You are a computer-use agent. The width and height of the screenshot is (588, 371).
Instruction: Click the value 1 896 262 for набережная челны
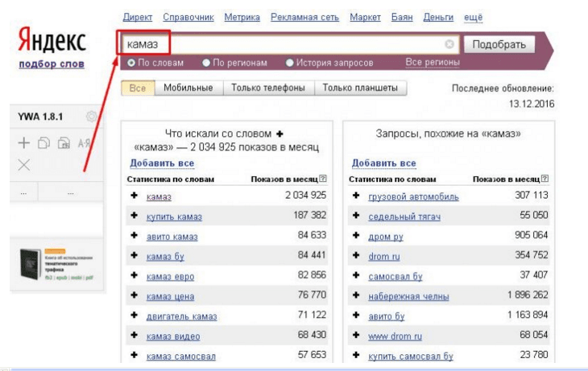click(528, 295)
